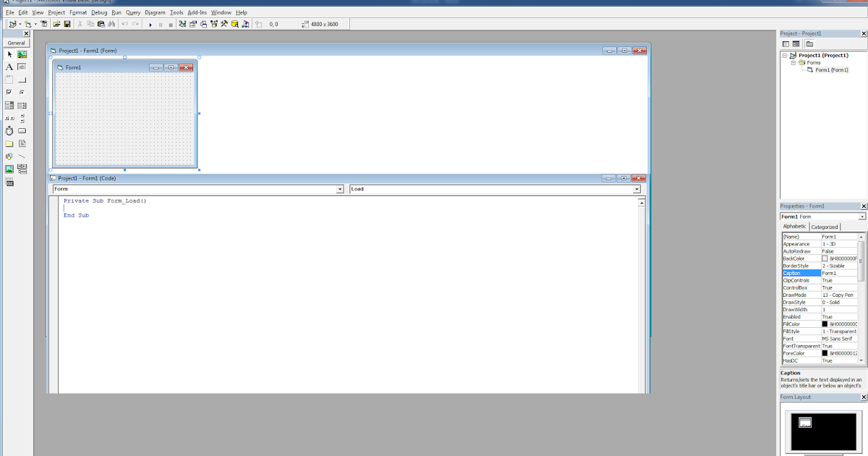Select the PictureBox control tool
This screenshot has width=868, height=456.
click(22, 54)
